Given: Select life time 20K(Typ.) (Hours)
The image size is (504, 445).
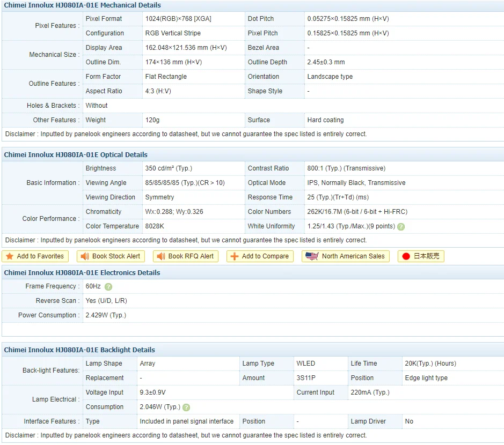Looking at the screenshot, I should (430, 364).
